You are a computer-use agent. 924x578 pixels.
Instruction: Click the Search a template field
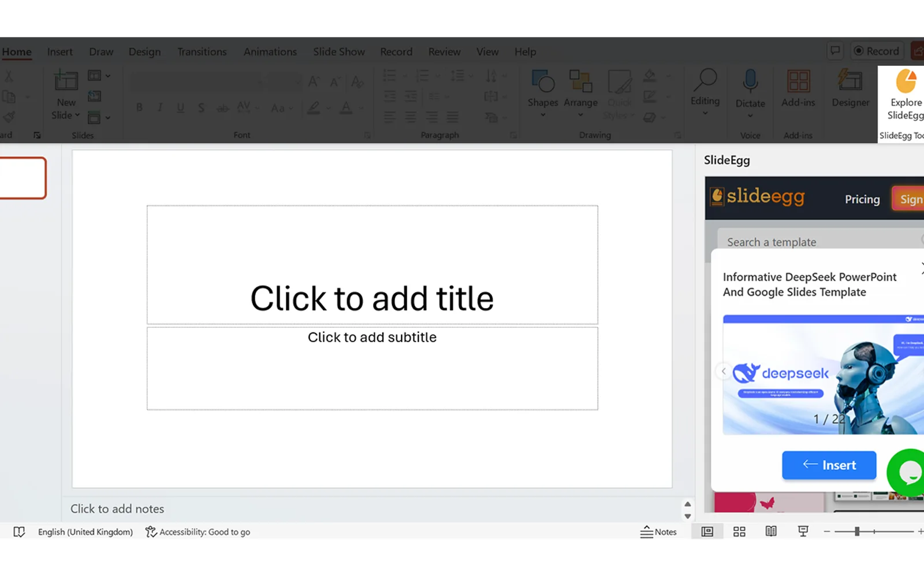(820, 242)
